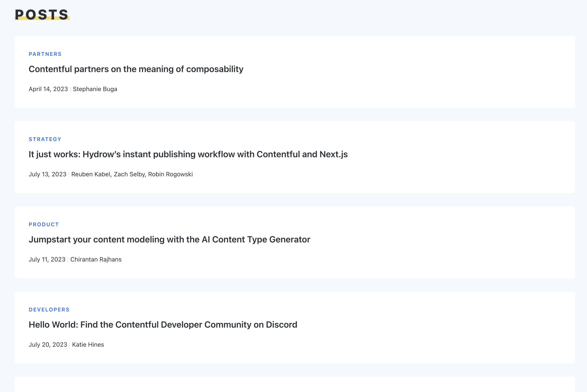
Task: Open the PARTNERS category label
Action: pyautogui.click(x=45, y=54)
